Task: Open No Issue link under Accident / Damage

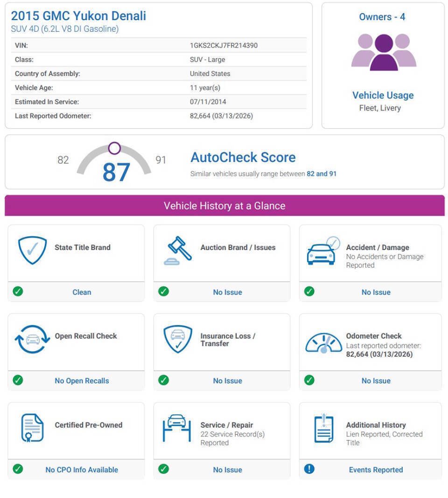Action: click(x=376, y=292)
